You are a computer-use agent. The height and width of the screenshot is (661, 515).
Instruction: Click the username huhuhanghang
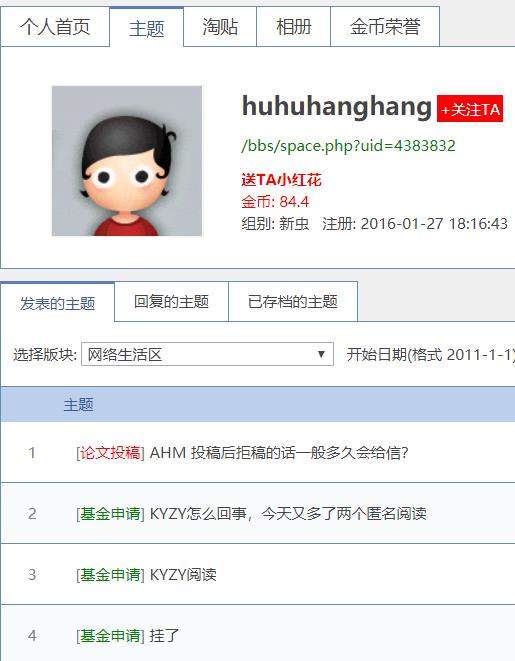[337, 106]
